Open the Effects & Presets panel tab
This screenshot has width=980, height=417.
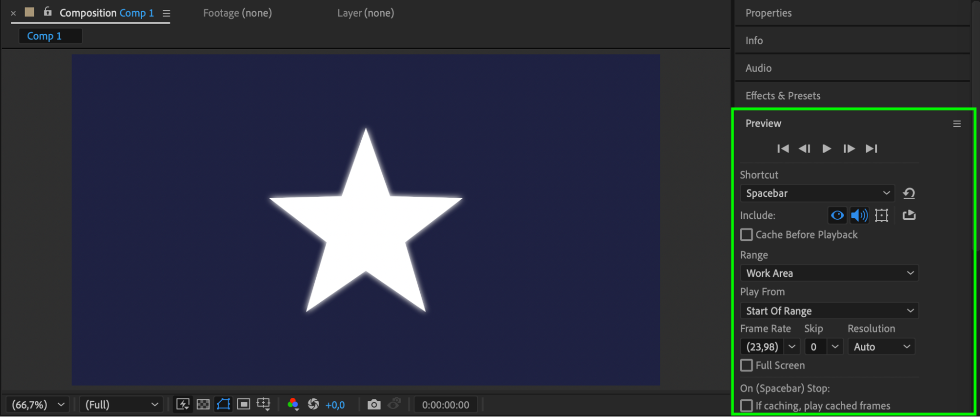tap(783, 96)
